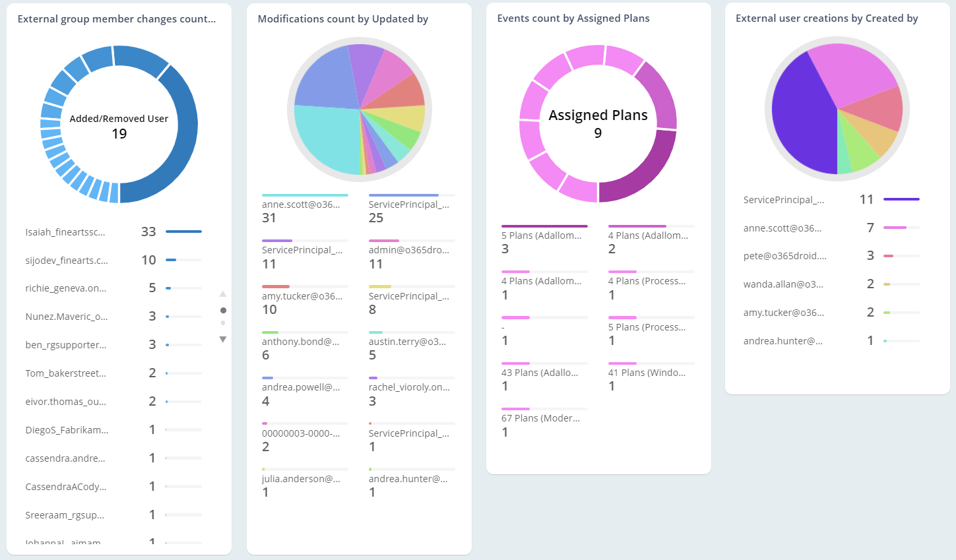Screen dimensions: 956x560
Task: Expand the truncated External group member changes title
Action: 117,18
